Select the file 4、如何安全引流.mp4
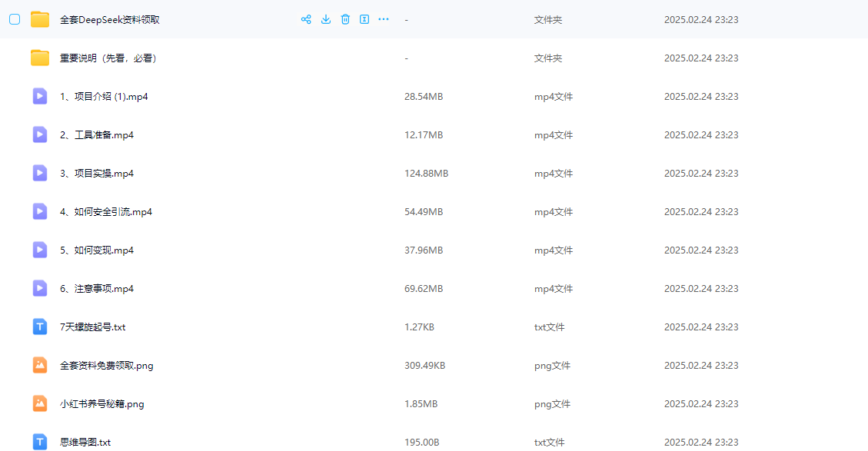Screen dimensions: 868x451 click(106, 212)
